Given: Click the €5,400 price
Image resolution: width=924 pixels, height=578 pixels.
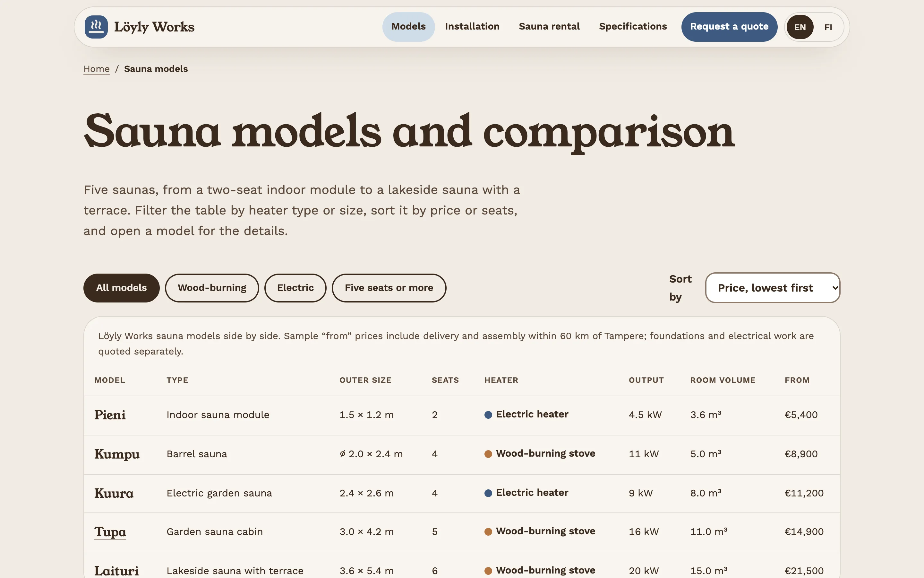Looking at the screenshot, I should 801,415.
